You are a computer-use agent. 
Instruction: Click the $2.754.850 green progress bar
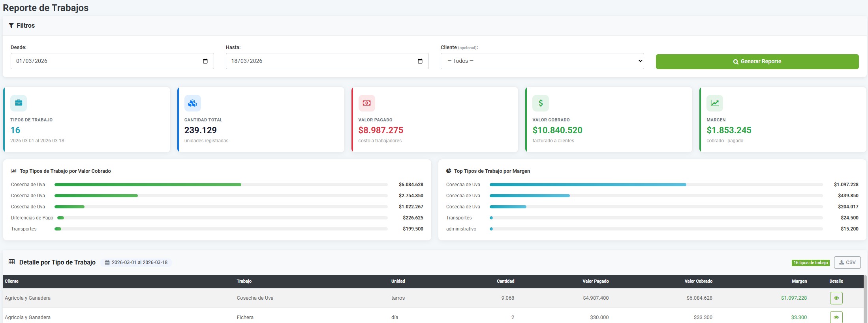coord(96,196)
